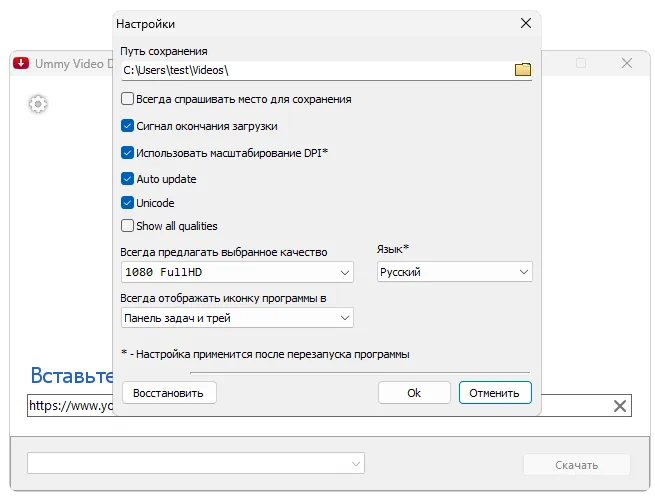Open folder browser icon for save path
This screenshot has width=655, height=496.
(523, 69)
